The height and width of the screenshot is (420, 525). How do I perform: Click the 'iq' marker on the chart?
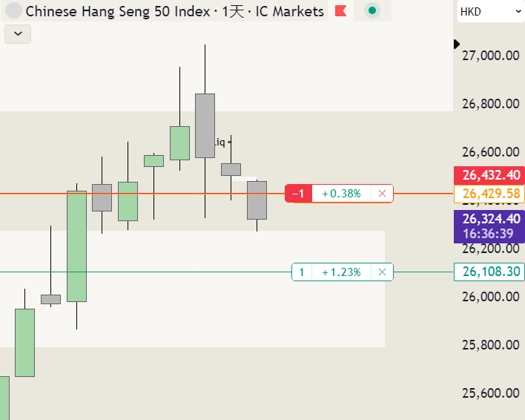[220, 141]
